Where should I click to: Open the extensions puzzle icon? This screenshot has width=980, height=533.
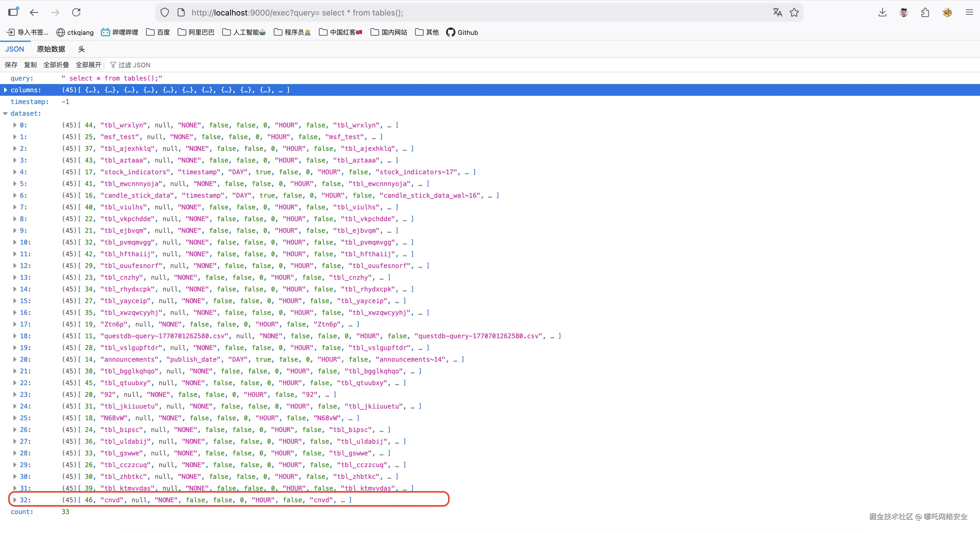click(x=925, y=13)
